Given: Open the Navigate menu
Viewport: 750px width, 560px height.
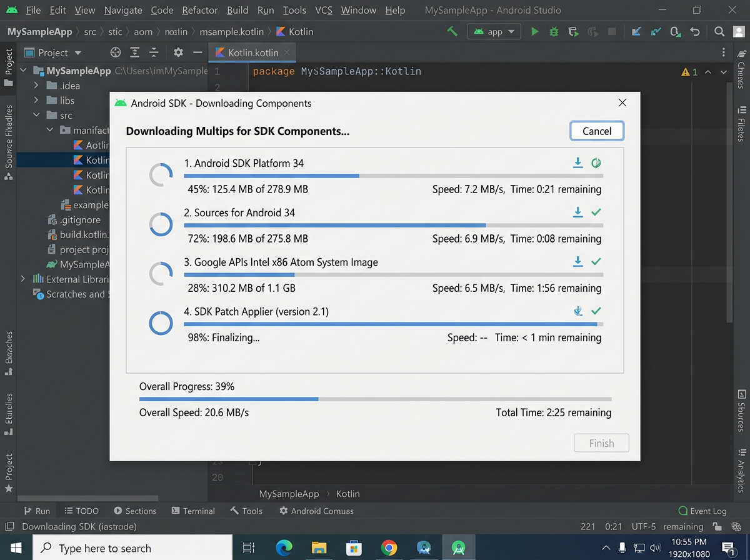Looking at the screenshot, I should (x=123, y=10).
